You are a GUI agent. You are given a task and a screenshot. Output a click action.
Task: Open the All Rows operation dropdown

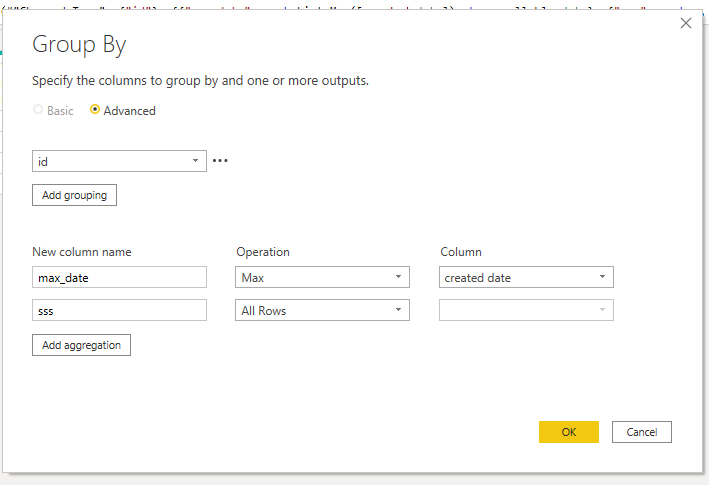tap(322, 310)
